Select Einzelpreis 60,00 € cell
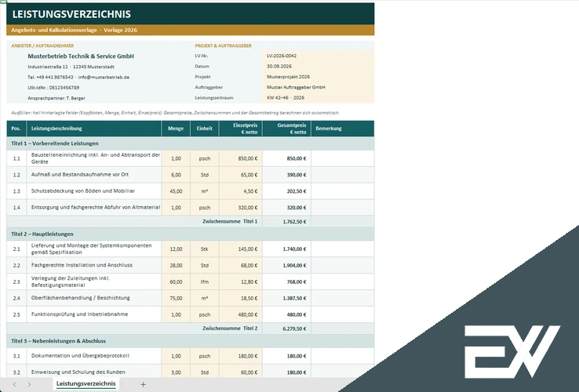 point(241,372)
